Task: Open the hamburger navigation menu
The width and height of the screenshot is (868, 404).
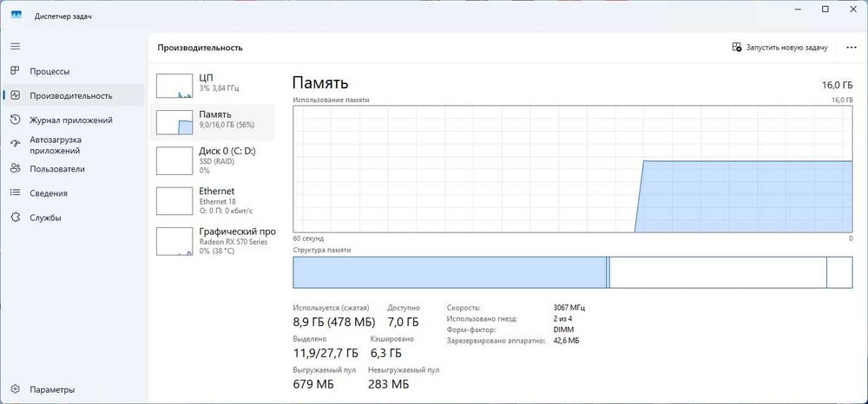Action: pyautogui.click(x=16, y=47)
